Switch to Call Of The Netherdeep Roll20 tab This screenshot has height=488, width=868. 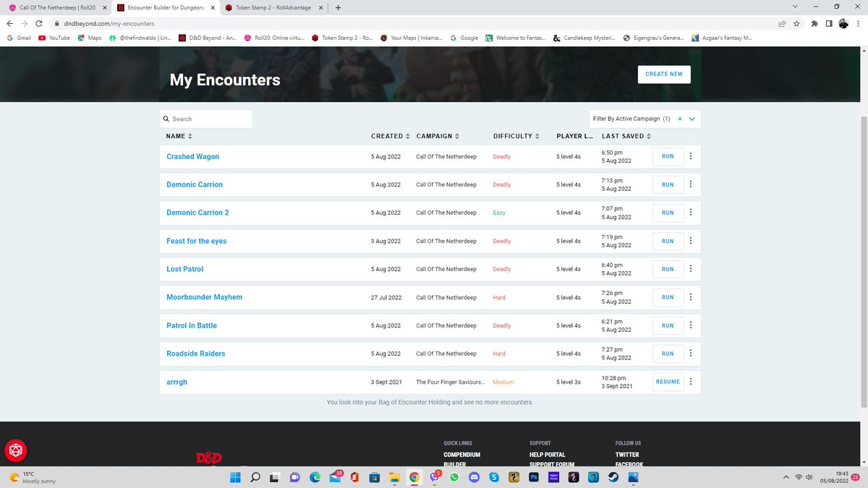(56, 7)
